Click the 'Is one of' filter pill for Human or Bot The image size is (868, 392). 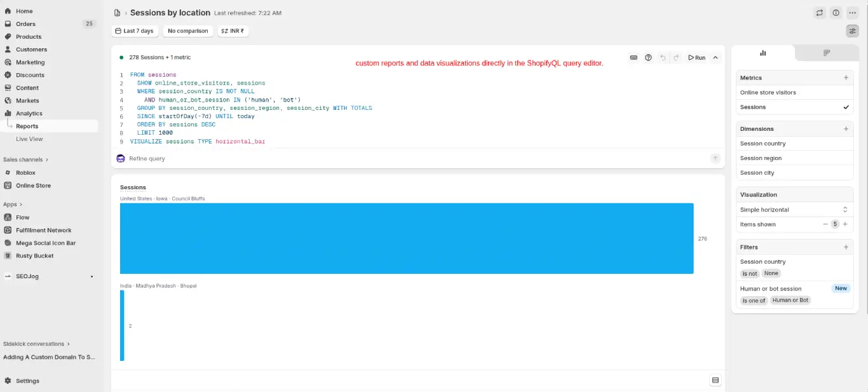(x=754, y=300)
